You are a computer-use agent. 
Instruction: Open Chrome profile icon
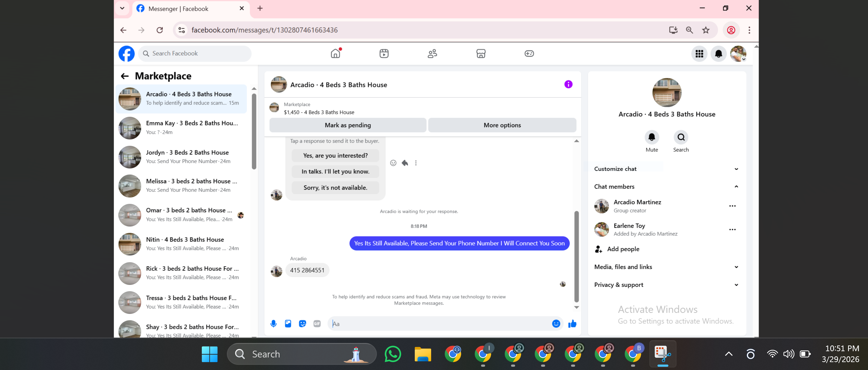tap(731, 30)
